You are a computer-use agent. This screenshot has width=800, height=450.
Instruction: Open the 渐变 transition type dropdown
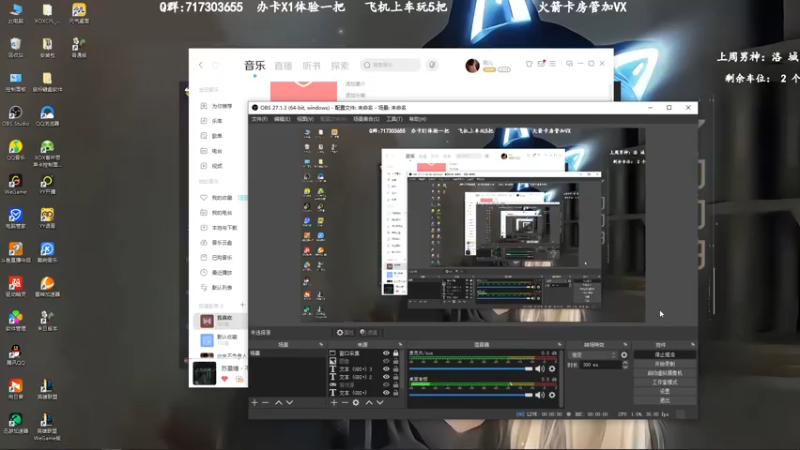coord(593,355)
